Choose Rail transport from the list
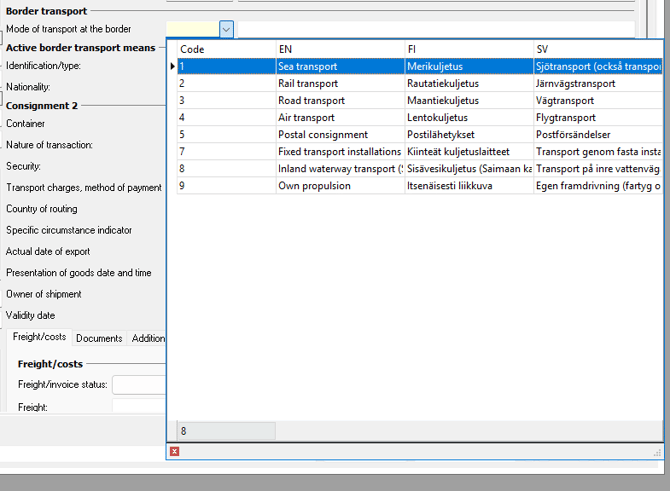The image size is (670, 491). click(x=339, y=83)
